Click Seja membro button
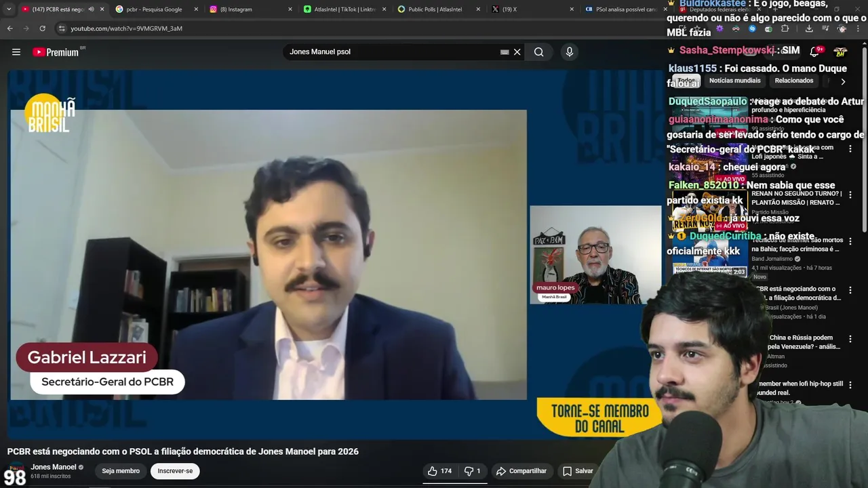Image resolution: width=868 pixels, height=488 pixels. [121, 471]
